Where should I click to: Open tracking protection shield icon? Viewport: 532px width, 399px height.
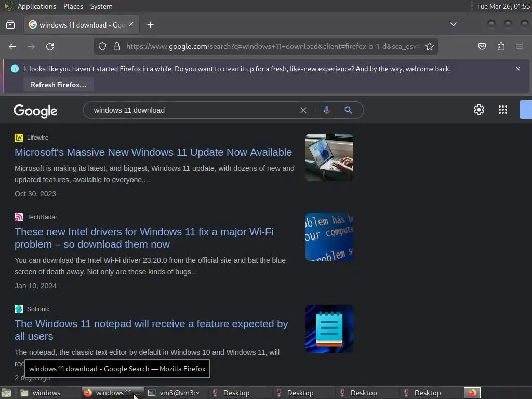[102, 46]
